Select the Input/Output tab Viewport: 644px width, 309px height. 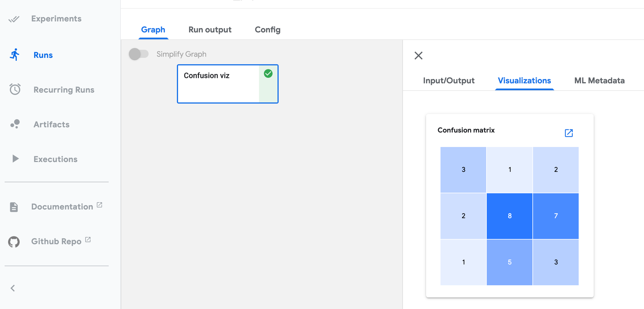[x=449, y=80]
